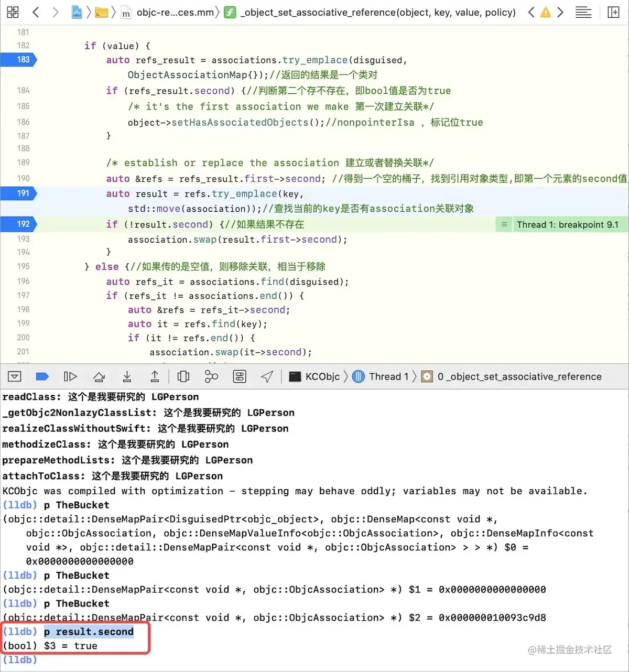Viewport: 629px width, 672px height.
Task: Click 'if (value) {' on line 182
Action: click(x=117, y=46)
